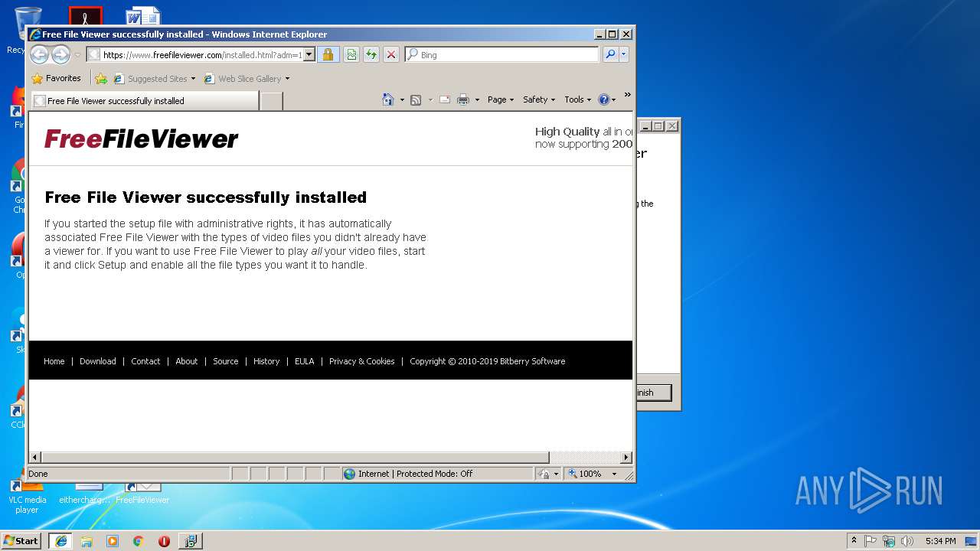Open the Source footer link
This screenshot has width=980, height=551.
226,361
